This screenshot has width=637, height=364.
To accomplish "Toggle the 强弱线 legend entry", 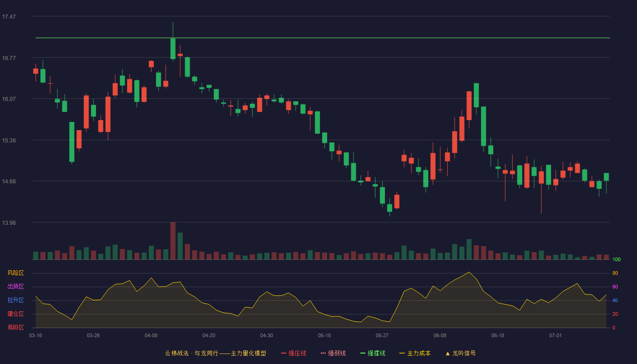I will [333, 353].
